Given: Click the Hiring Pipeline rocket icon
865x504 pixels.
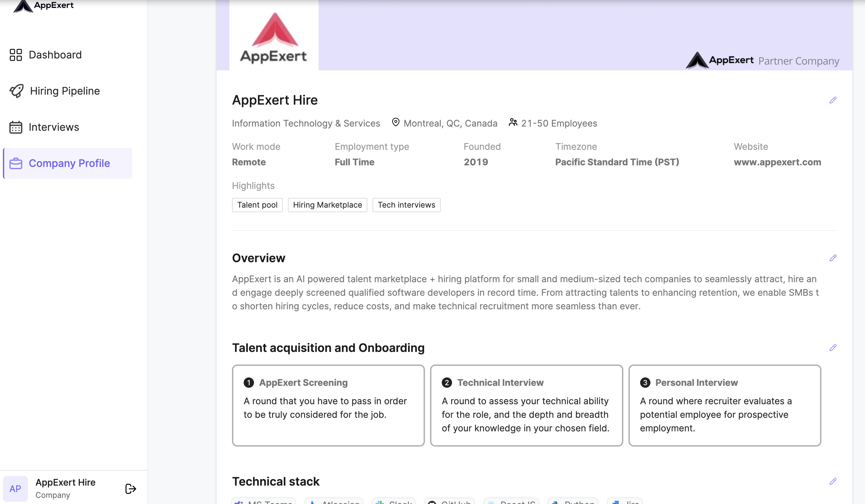Looking at the screenshot, I should click(x=16, y=91).
